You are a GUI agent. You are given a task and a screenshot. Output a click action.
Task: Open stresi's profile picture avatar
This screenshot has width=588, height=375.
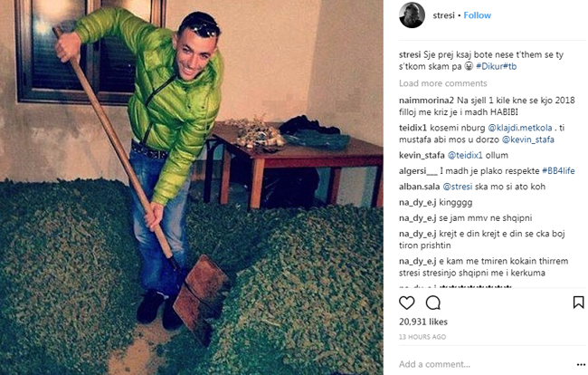412,15
